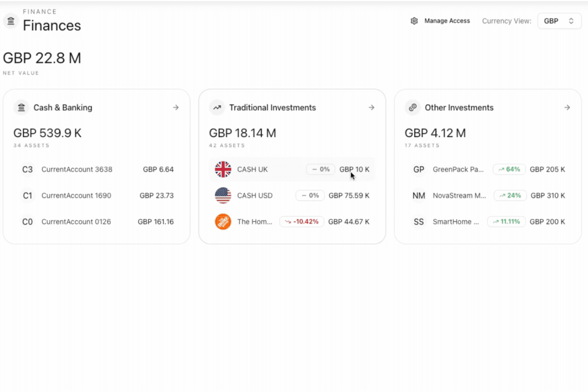
Task: Click the UK flag icon for CASH UK
Action: point(223,170)
